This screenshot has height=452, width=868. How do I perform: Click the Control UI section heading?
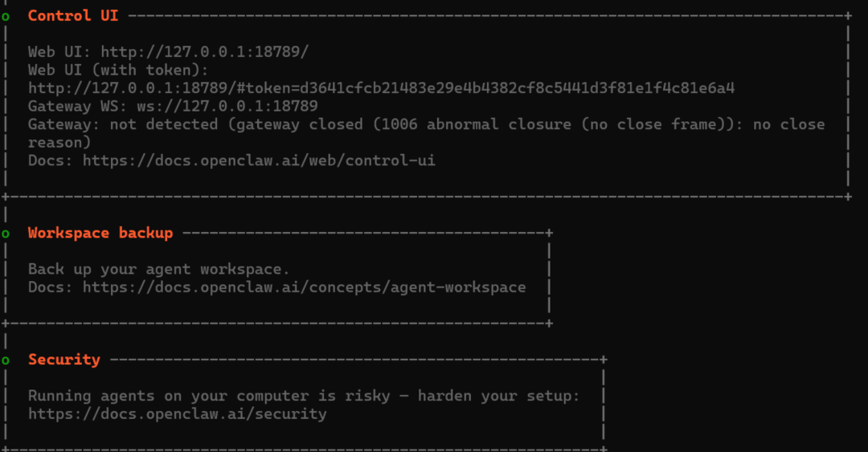(73, 15)
